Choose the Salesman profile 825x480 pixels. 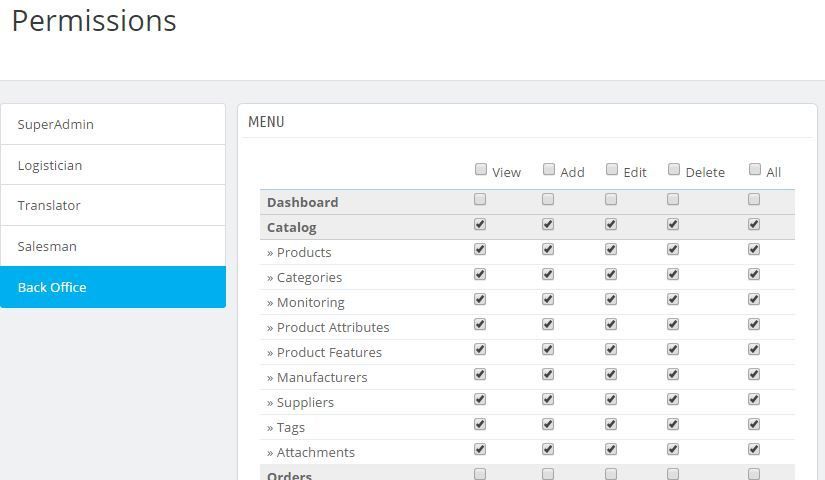coord(112,246)
